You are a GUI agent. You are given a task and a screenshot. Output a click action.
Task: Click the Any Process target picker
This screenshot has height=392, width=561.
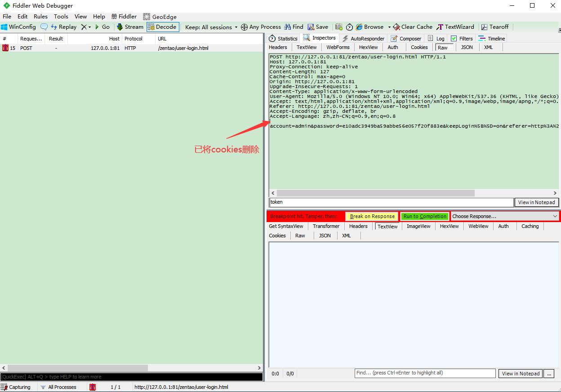(261, 27)
